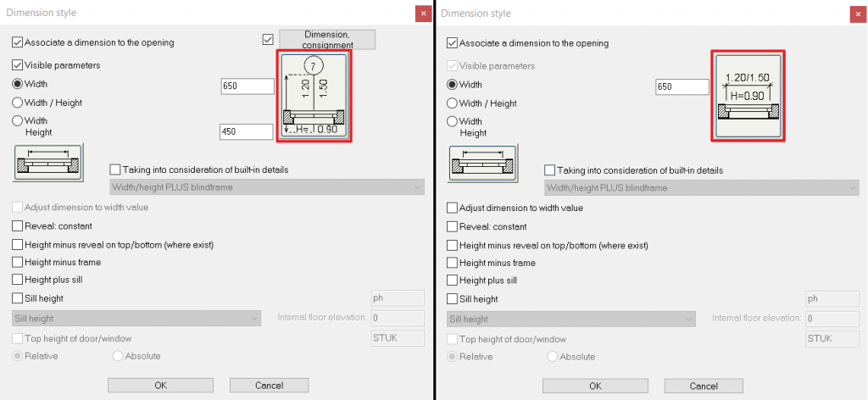Click OK in the left dialog
Image resolution: width=868 pixels, height=400 pixels.
pos(160,386)
